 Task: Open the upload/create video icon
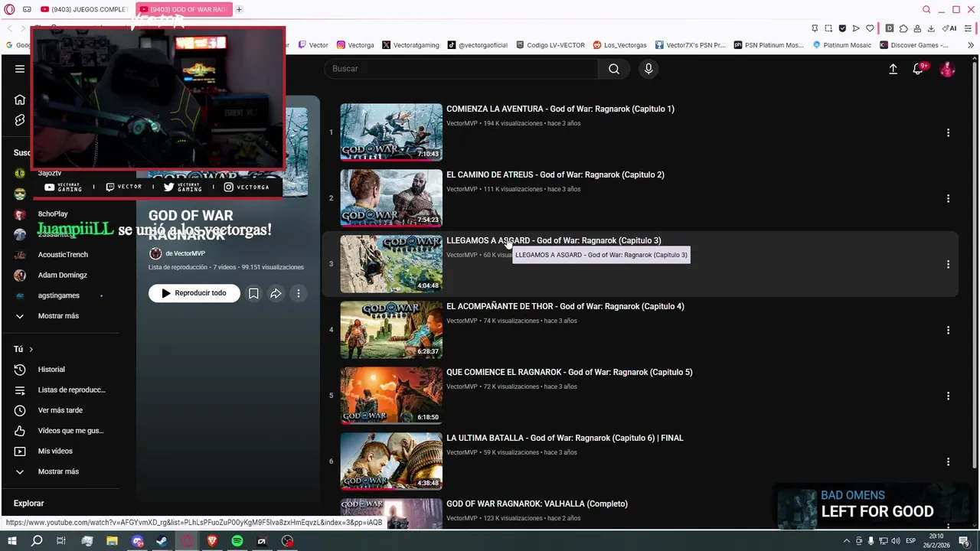(893, 69)
